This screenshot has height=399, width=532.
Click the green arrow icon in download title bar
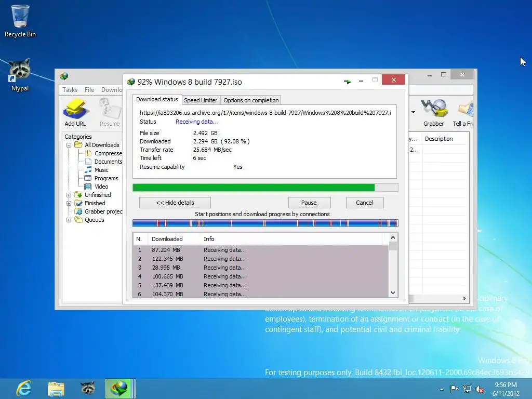(347, 82)
